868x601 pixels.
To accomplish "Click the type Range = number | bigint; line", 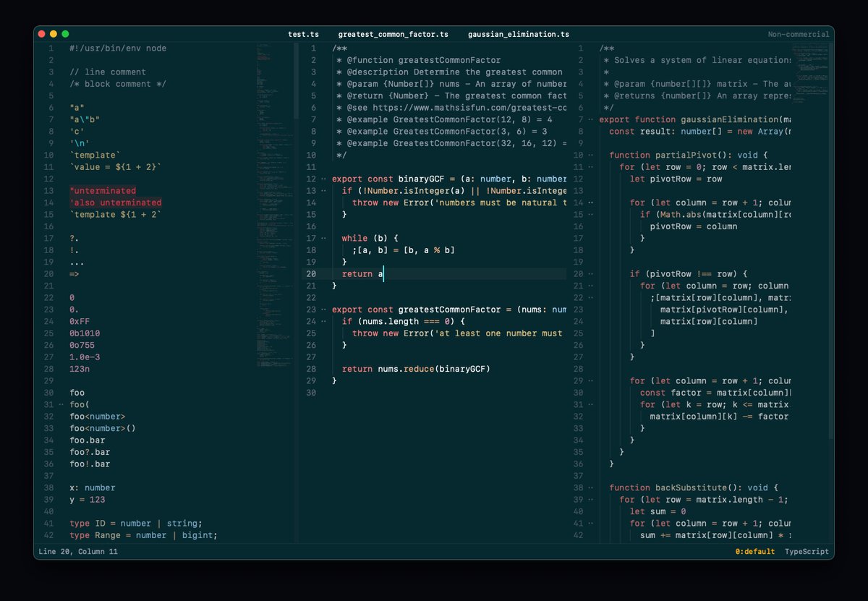I will (144, 535).
